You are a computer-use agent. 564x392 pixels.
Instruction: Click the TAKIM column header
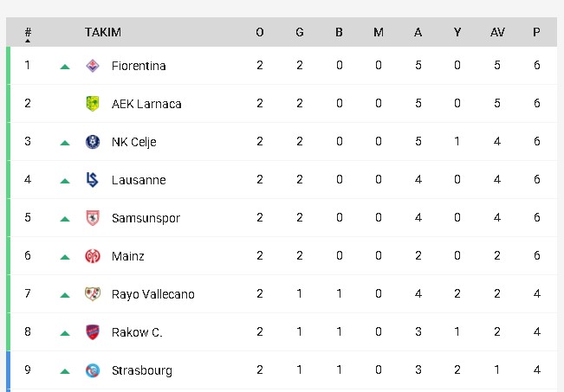point(103,33)
